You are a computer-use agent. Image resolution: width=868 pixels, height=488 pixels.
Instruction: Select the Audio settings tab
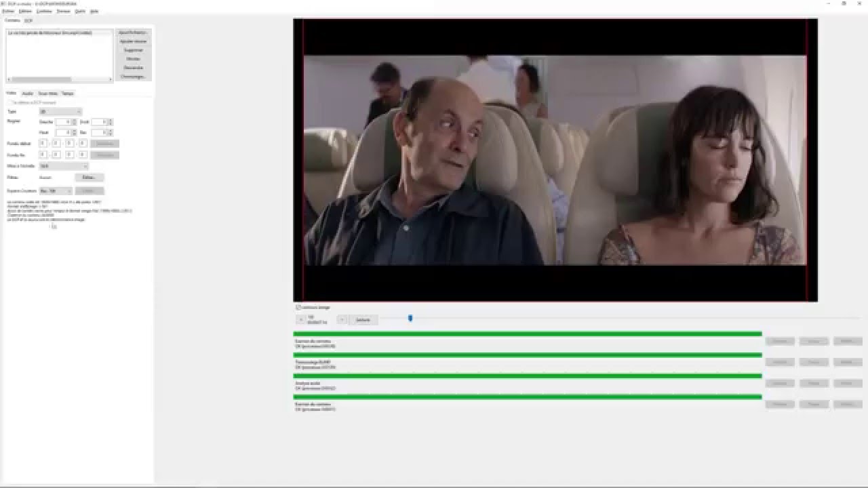pos(28,94)
